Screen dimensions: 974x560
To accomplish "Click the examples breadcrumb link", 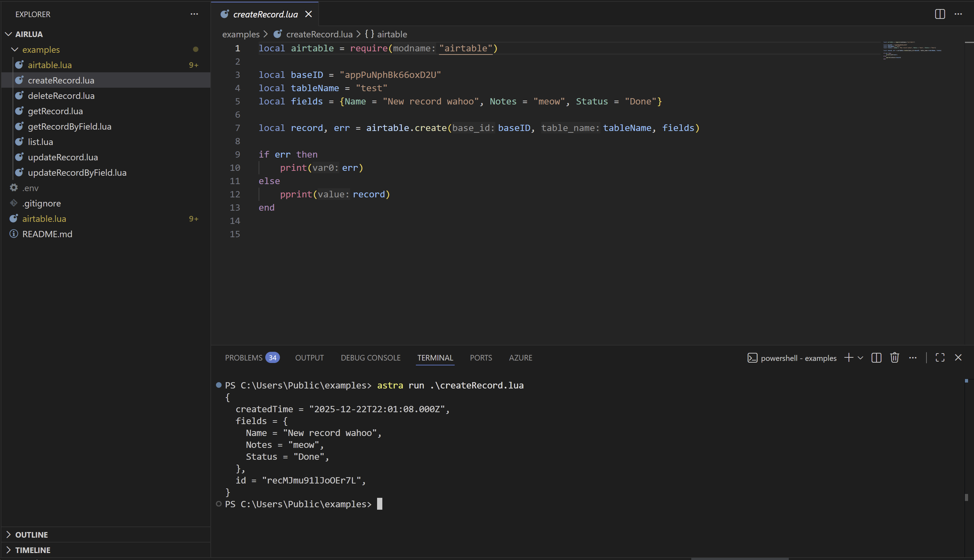I will [x=241, y=34].
